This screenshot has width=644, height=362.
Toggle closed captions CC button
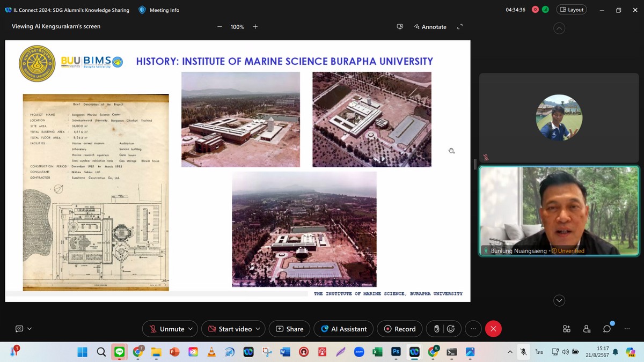pos(19,329)
